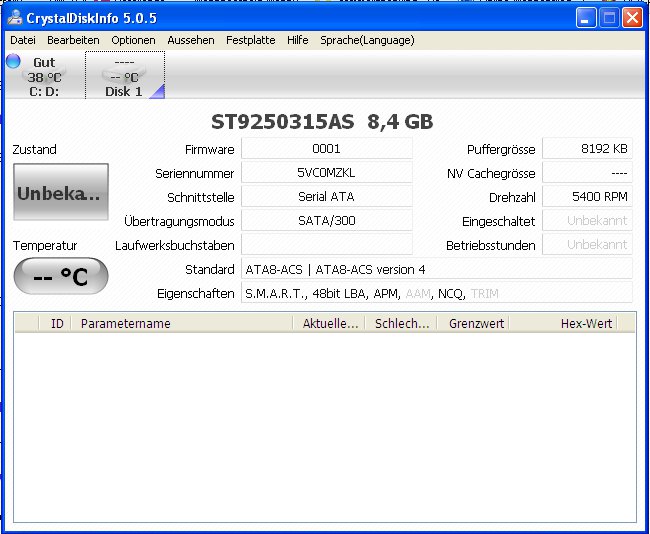Click the Temperatur label
This screenshot has height=534, width=650.
[45, 245]
